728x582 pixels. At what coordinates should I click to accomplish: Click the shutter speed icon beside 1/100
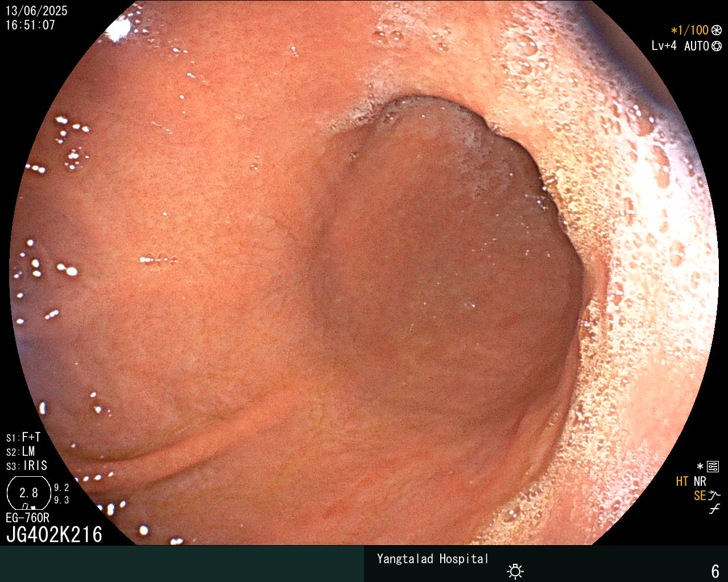point(717,31)
